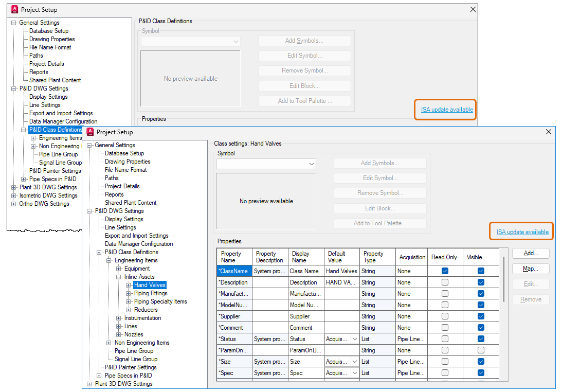Expand Hand Valves tree node

pyautogui.click(x=129, y=285)
